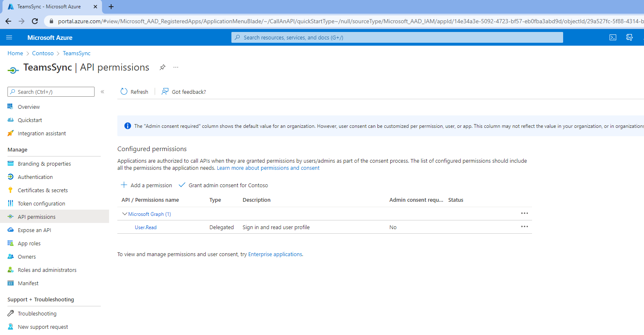Pin the TeamsSync blade

[163, 67]
